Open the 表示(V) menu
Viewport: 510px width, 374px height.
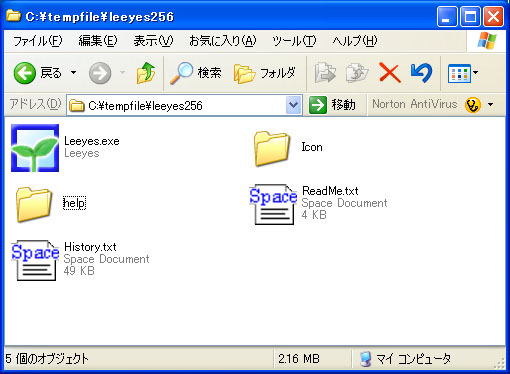coord(153,41)
